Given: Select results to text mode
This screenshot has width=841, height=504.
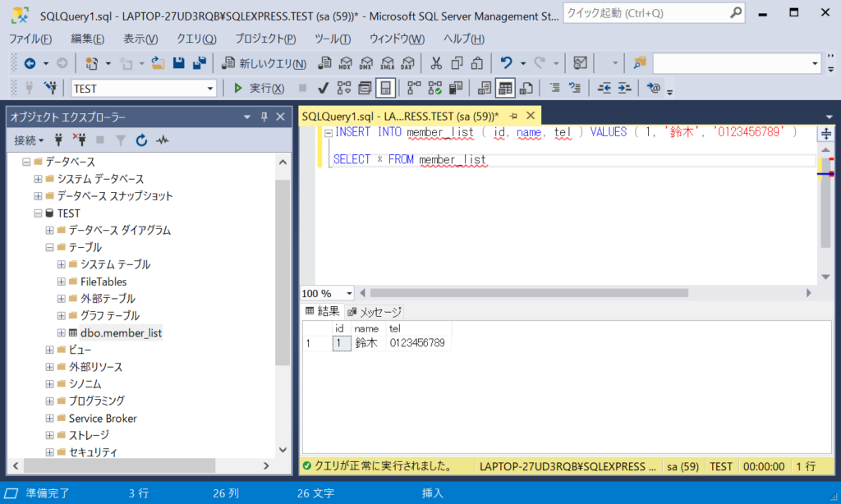Looking at the screenshot, I should point(485,88).
